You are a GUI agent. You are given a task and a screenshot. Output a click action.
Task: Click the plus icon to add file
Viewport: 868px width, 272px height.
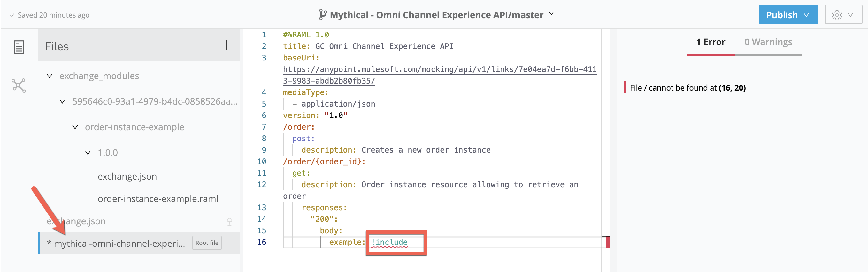click(x=226, y=45)
